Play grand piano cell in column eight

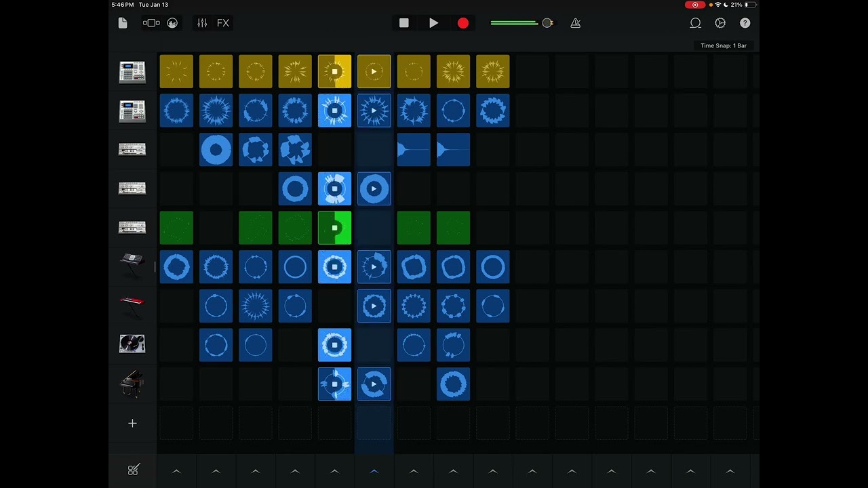(454, 384)
